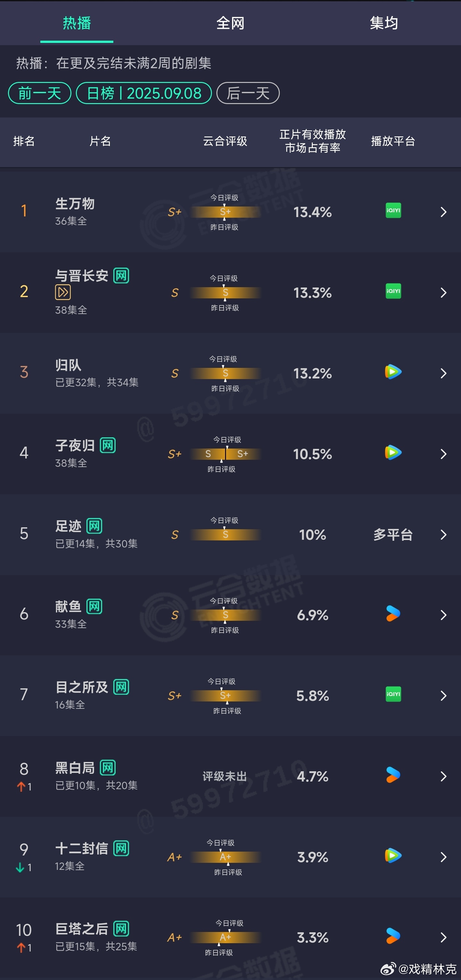Go to 前一天 ranking

pos(40,93)
